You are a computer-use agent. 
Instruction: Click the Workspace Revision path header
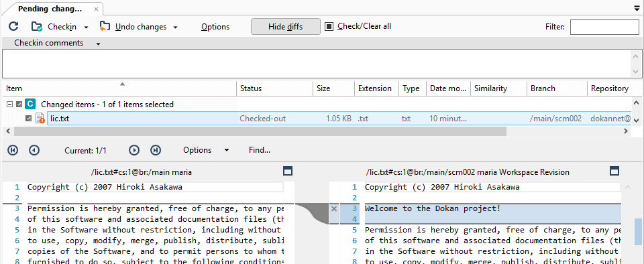(468, 172)
